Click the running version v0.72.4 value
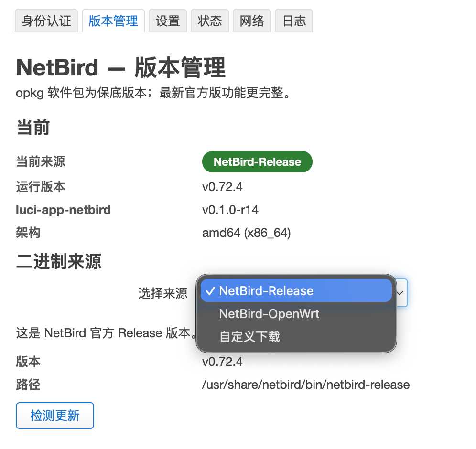 point(222,187)
